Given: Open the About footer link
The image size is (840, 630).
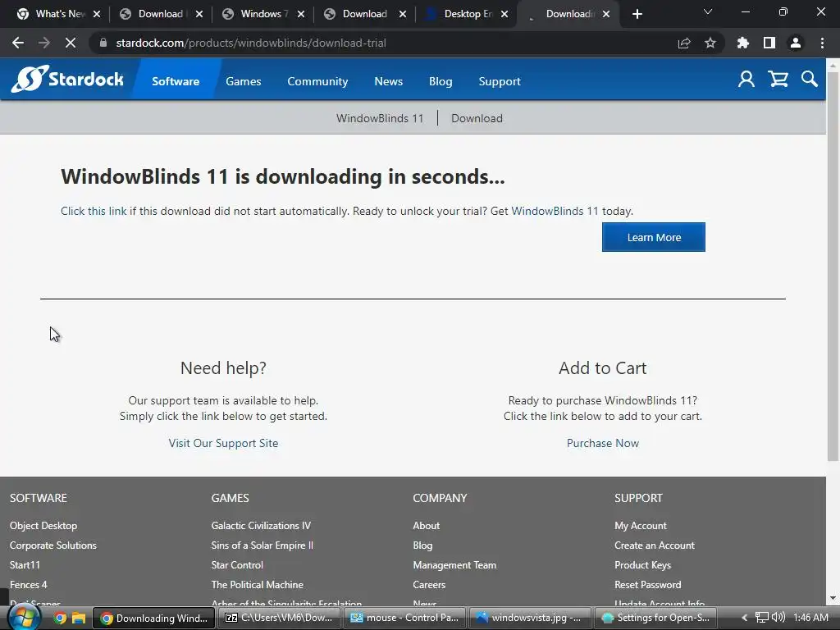Looking at the screenshot, I should pos(426,526).
